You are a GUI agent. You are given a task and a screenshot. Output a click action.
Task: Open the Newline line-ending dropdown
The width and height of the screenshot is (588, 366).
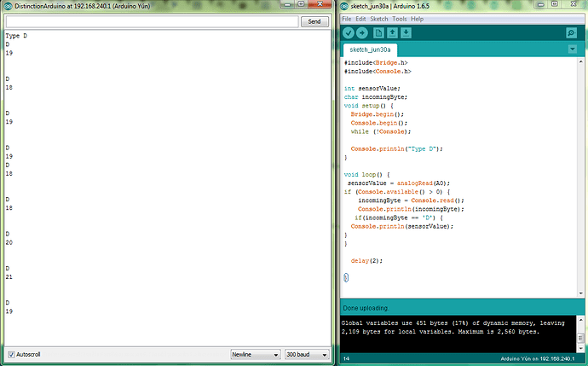point(255,354)
